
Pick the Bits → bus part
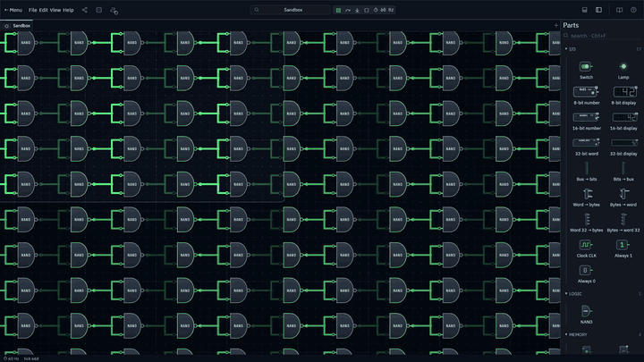tap(623, 172)
